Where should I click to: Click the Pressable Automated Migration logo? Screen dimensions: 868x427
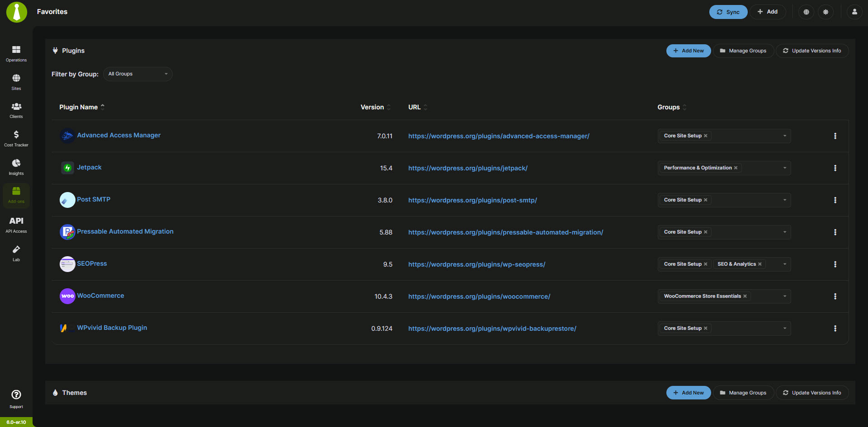click(x=67, y=232)
